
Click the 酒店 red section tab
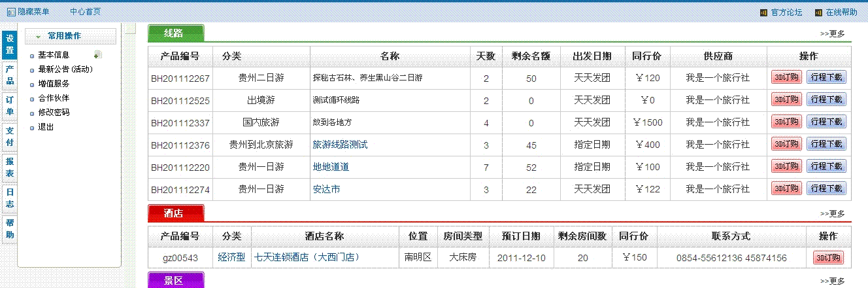176,213
